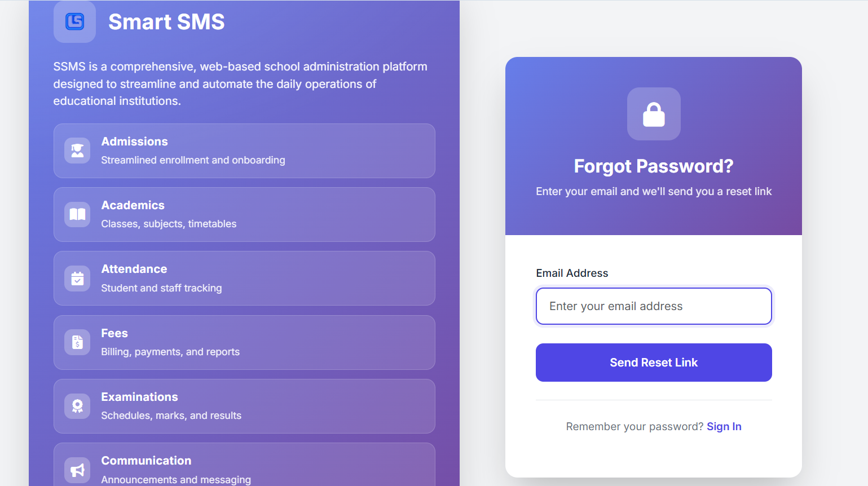868x486 pixels.
Task: Click the Communication megaphone icon
Action: click(77, 470)
